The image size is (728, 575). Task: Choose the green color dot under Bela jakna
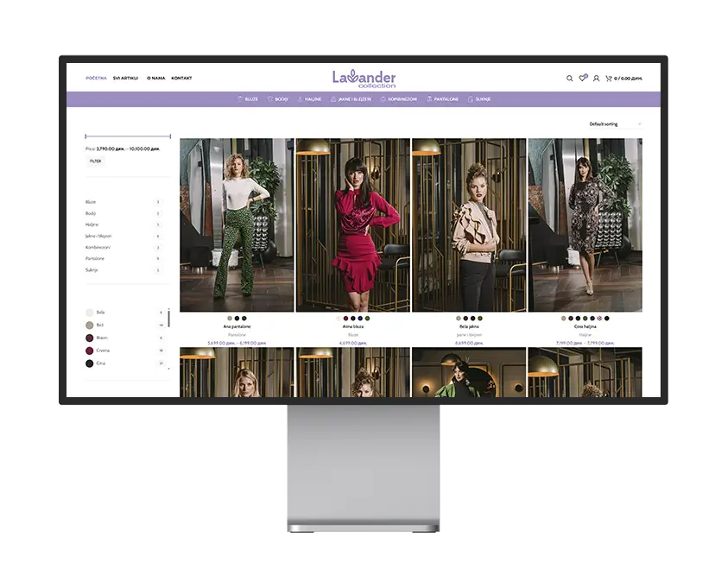480,319
